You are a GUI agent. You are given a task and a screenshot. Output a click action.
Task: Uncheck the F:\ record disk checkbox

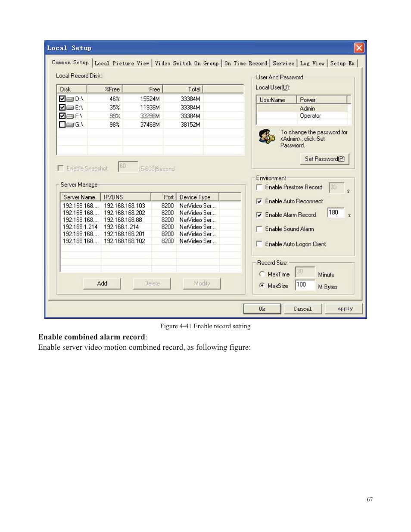(62, 116)
